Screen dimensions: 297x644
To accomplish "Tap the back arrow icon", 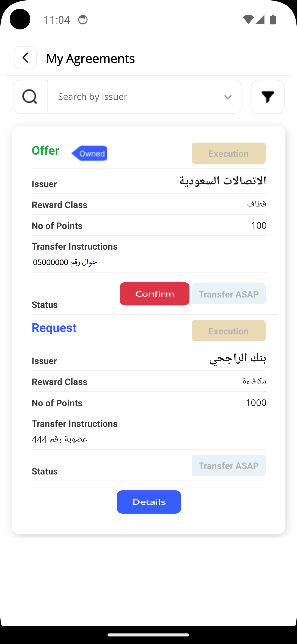I will (x=25, y=58).
